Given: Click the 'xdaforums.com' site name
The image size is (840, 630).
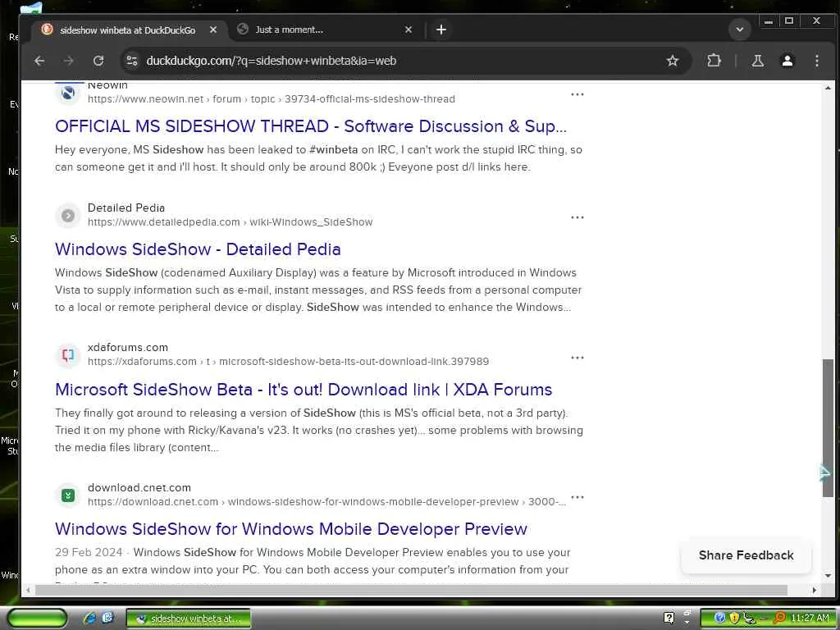Looking at the screenshot, I should [x=127, y=348].
